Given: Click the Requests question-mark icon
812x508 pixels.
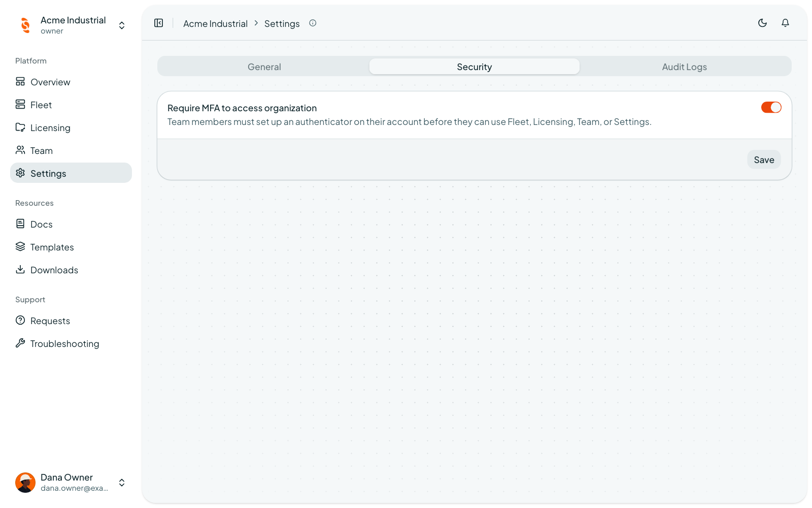Looking at the screenshot, I should pyautogui.click(x=20, y=321).
